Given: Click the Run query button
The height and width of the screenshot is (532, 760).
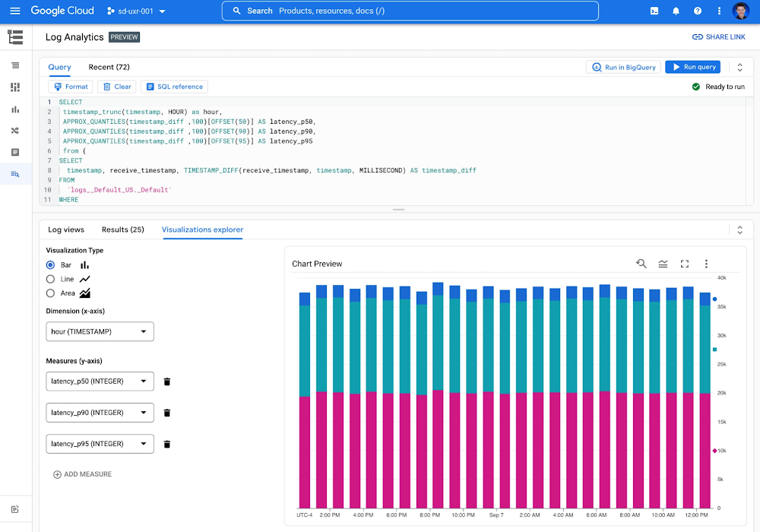Looking at the screenshot, I should [x=692, y=67].
